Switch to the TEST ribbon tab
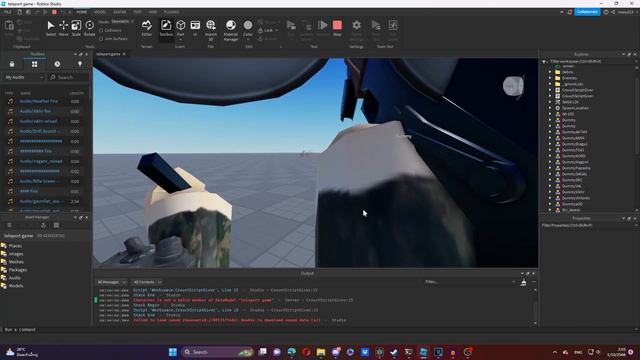Image resolution: width=640 pixels, height=360 pixels. [138, 12]
